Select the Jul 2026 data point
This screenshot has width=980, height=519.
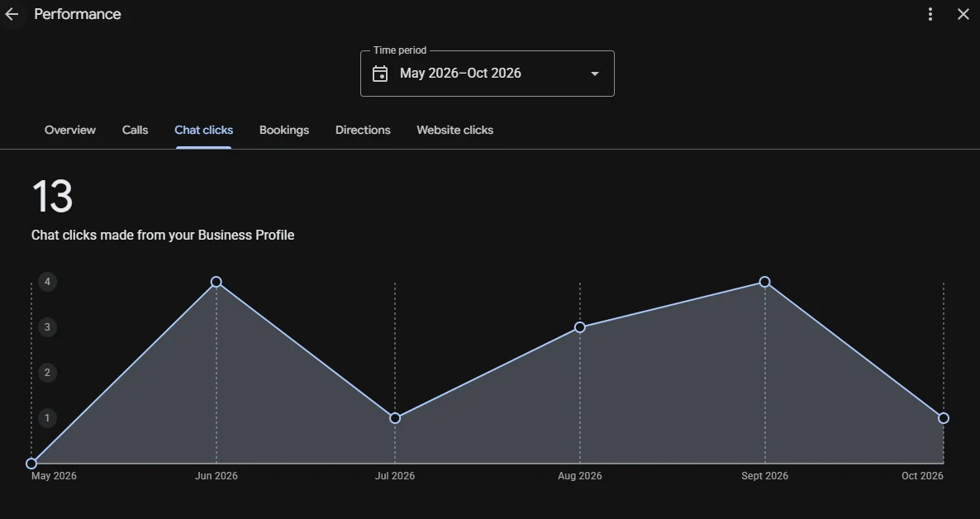click(395, 418)
